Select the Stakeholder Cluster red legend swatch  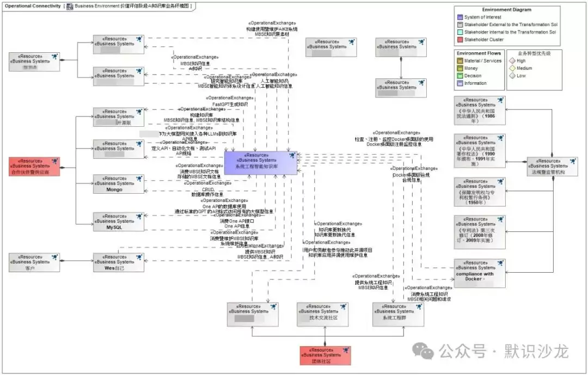click(x=460, y=40)
